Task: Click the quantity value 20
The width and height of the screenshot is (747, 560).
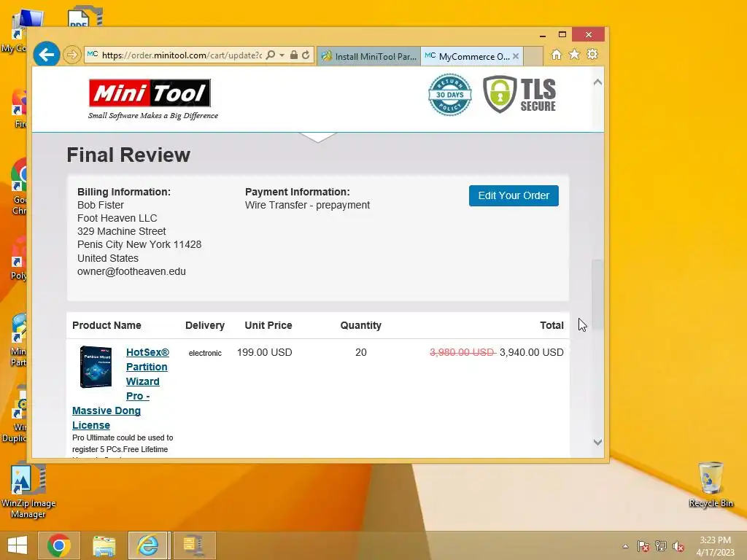Action: click(360, 352)
